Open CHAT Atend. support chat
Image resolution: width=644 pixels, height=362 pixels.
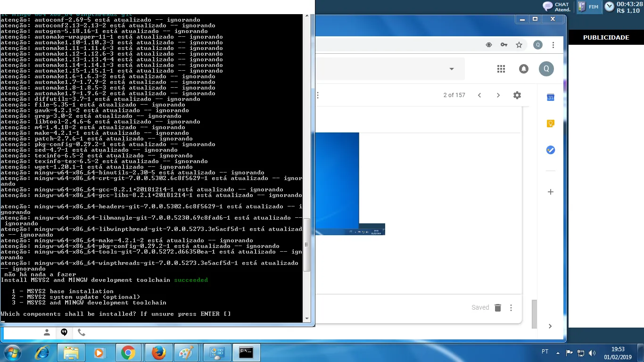[x=557, y=7]
